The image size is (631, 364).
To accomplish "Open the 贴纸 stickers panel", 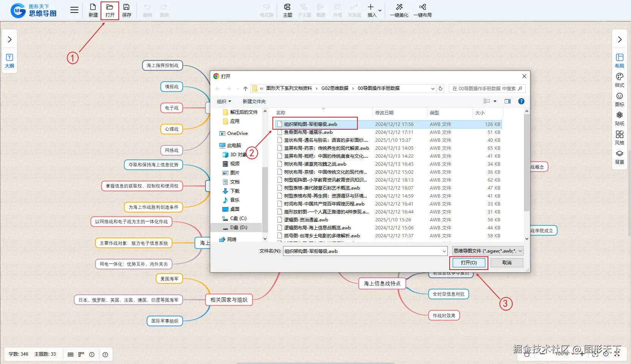I will [x=619, y=118].
